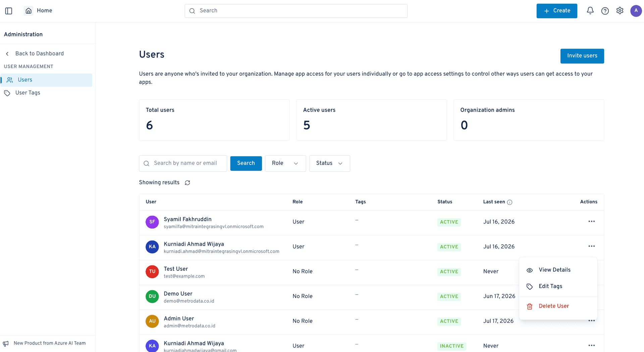The width and height of the screenshot is (644, 352).
Task: Open the notifications bell
Action: click(x=590, y=11)
